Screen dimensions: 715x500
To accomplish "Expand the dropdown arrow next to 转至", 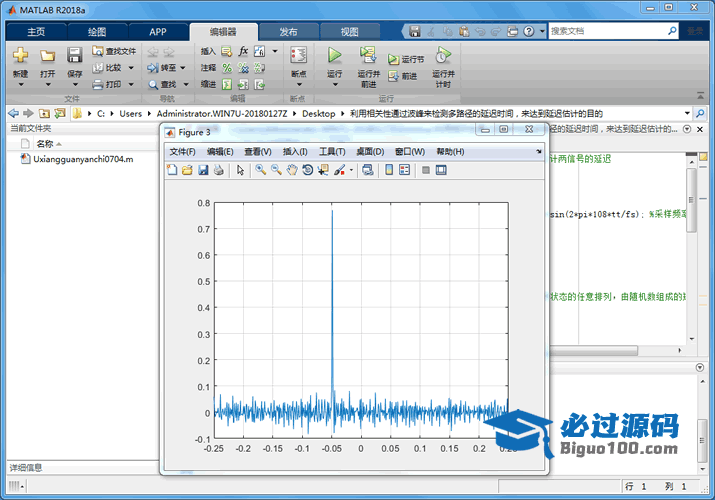I will (183, 68).
